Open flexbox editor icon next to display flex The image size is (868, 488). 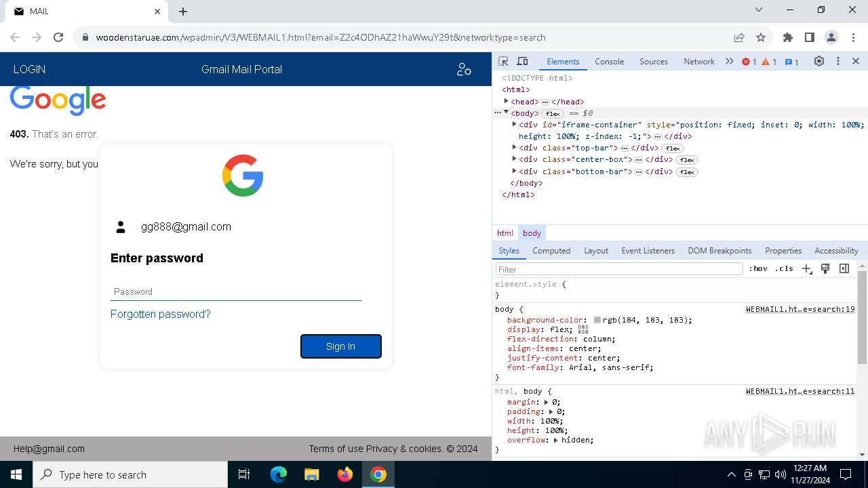point(583,329)
